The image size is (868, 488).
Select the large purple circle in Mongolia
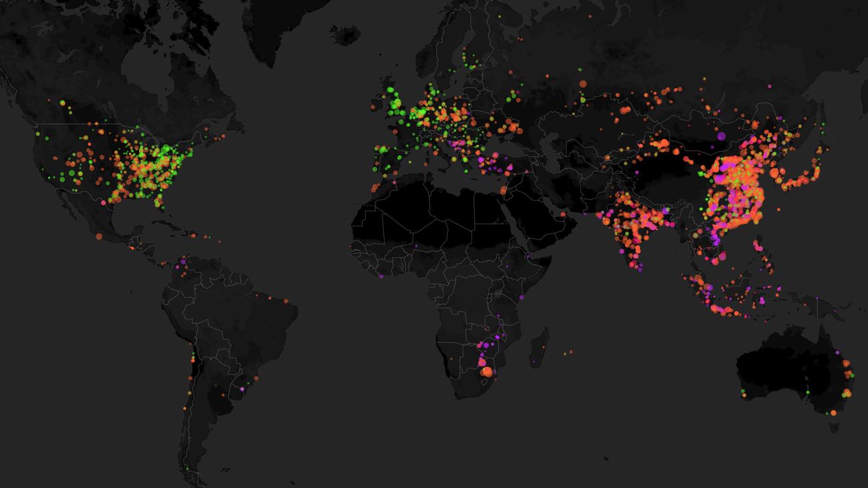(x=721, y=136)
